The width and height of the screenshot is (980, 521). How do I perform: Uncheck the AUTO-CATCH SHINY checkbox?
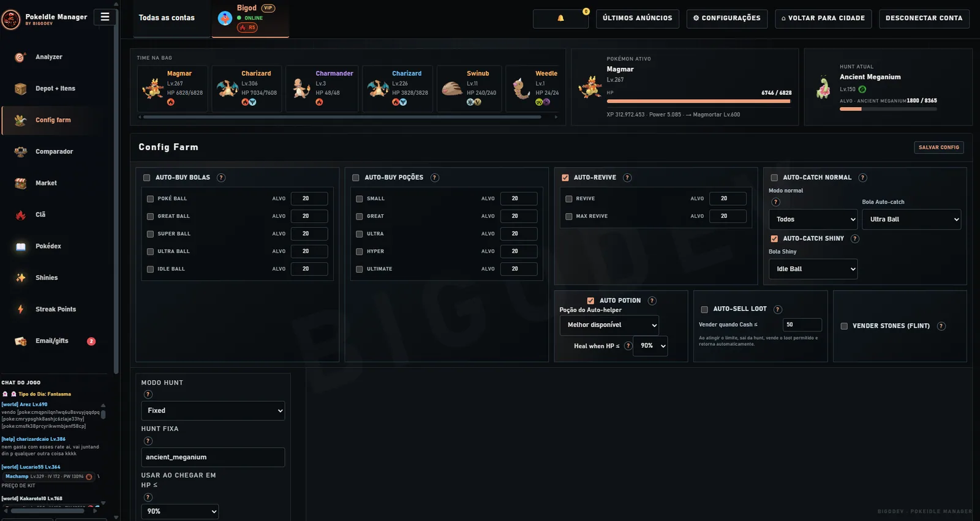point(774,239)
